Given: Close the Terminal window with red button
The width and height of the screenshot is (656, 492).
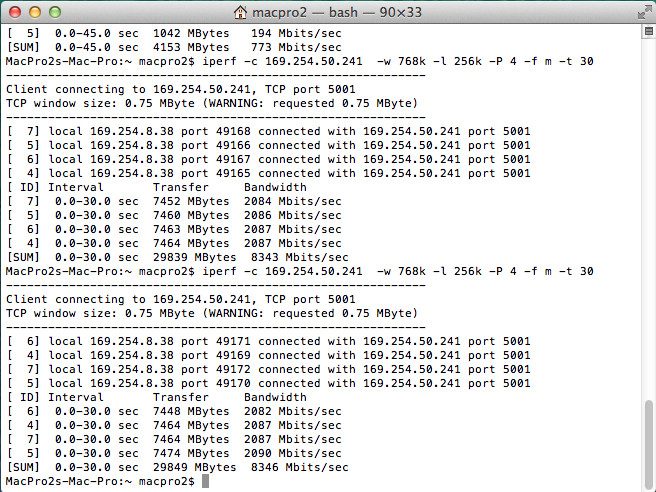Looking at the screenshot, I should (15, 12).
